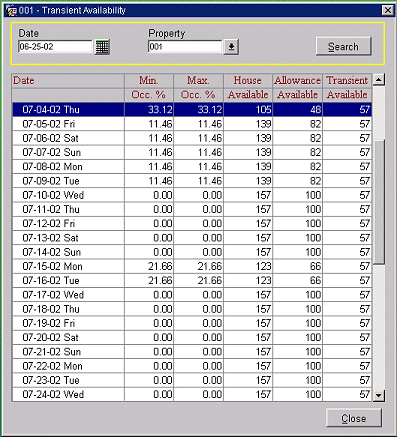Image resolution: width=397 pixels, height=437 pixels.
Task: Click into the Date input field
Action: click(55, 47)
